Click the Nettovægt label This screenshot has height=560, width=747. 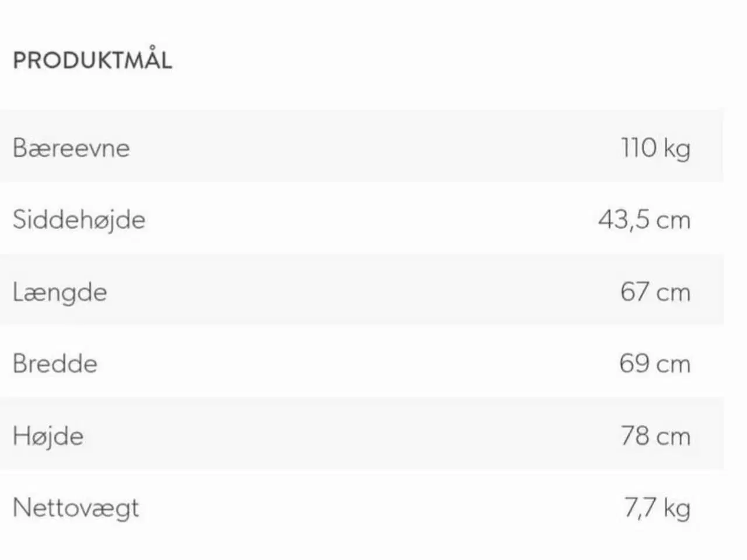pyautogui.click(x=76, y=508)
